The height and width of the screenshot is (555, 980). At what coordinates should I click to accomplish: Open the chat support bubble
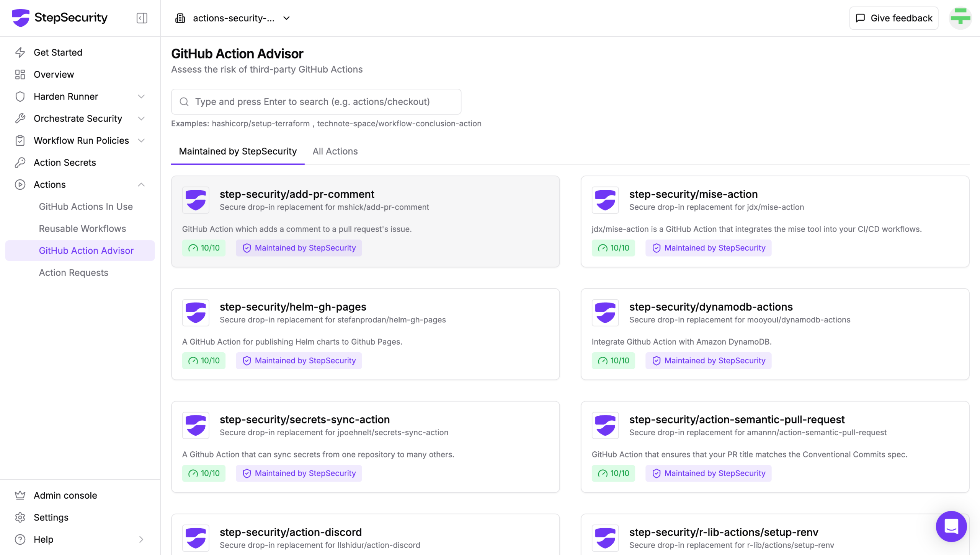(951, 526)
